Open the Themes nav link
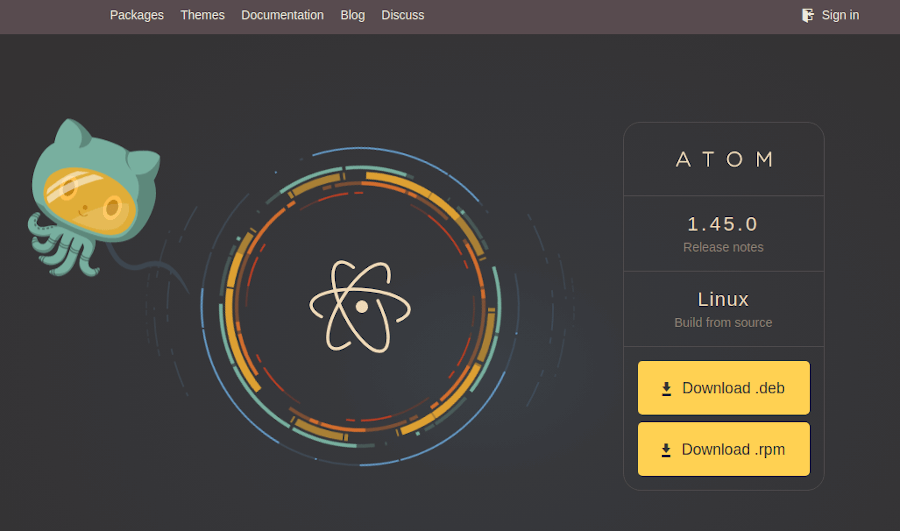900x531 pixels. 203,15
